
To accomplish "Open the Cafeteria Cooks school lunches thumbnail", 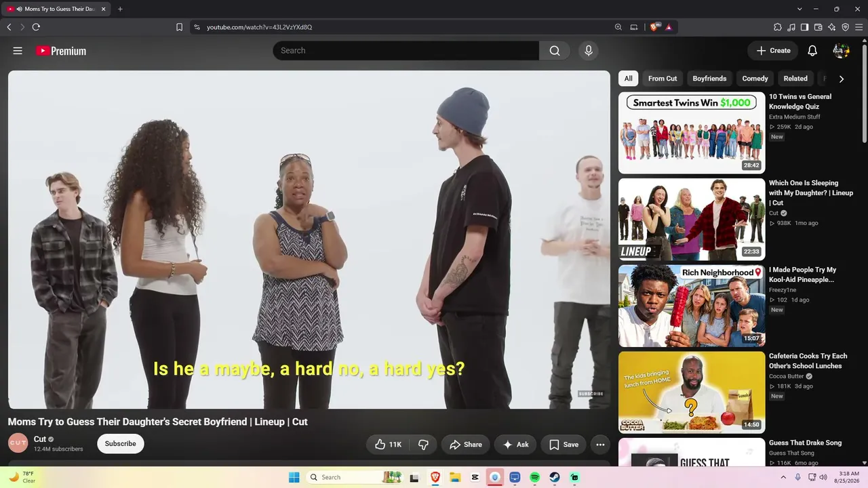I will pyautogui.click(x=692, y=392).
